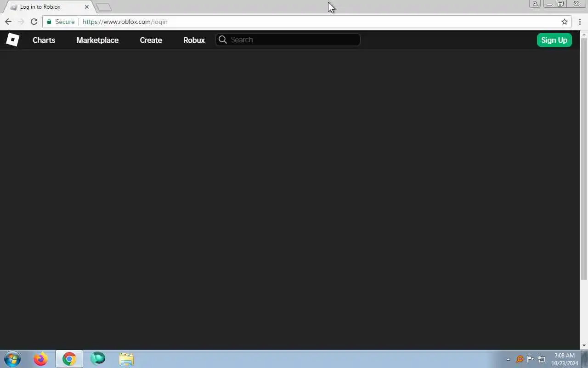Open the Windows Start menu
Image resolution: width=588 pixels, height=368 pixels.
(x=12, y=359)
